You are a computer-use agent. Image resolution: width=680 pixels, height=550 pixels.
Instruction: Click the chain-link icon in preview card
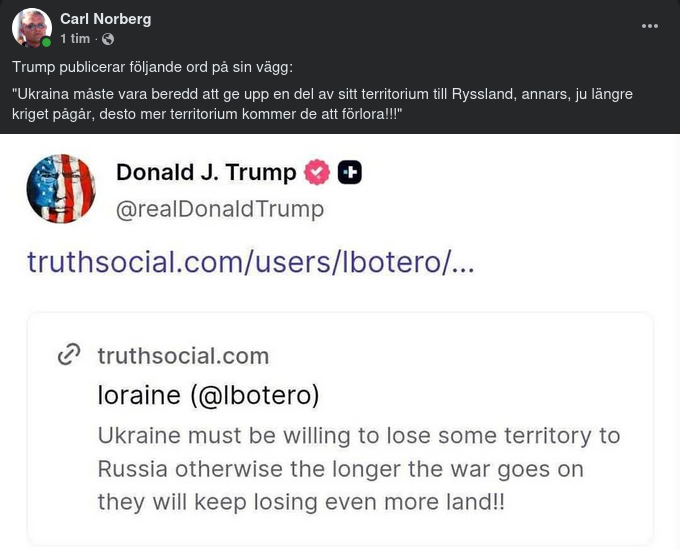click(x=69, y=355)
